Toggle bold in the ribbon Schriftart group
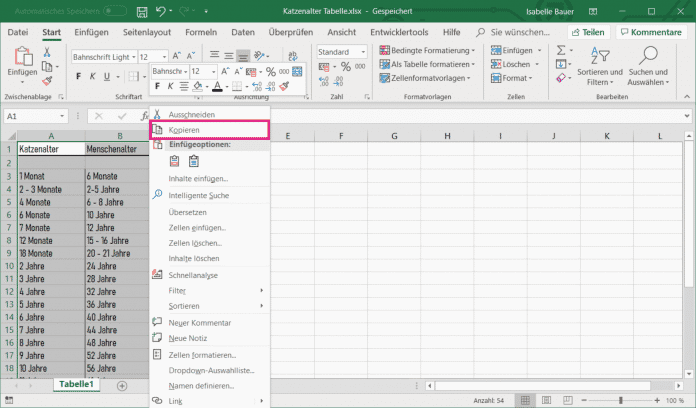This screenshot has width=696, height=408. 78,77
